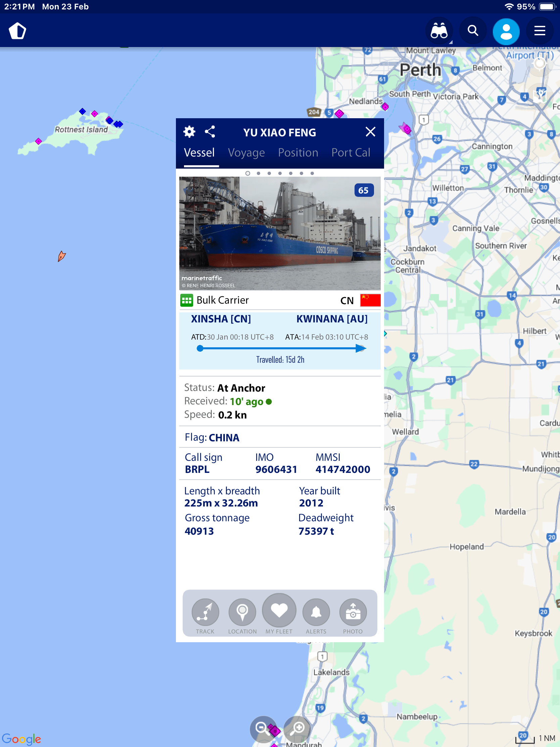Share the YU XIAO FENG vessel
560x747 pixels.
(210, 132)
